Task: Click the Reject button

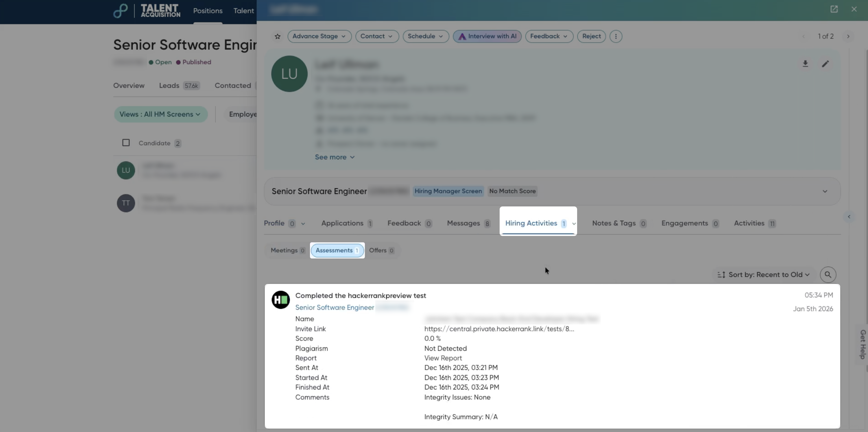Action: point(591,36)
